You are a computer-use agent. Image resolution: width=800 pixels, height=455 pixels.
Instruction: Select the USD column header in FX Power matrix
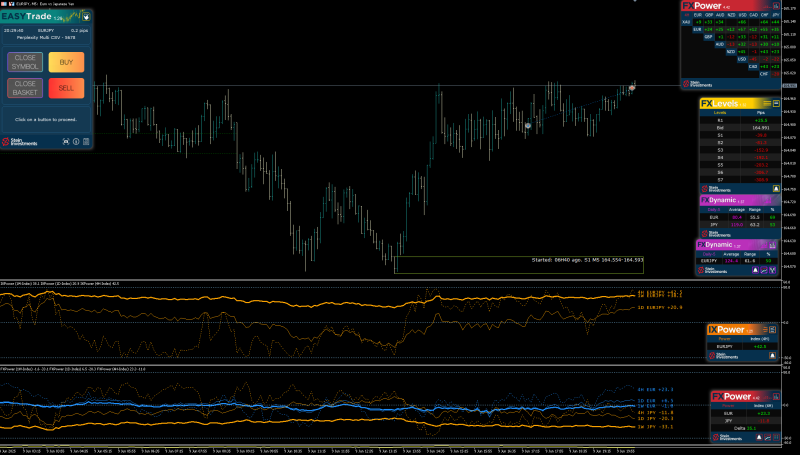(x=742, y=15)
